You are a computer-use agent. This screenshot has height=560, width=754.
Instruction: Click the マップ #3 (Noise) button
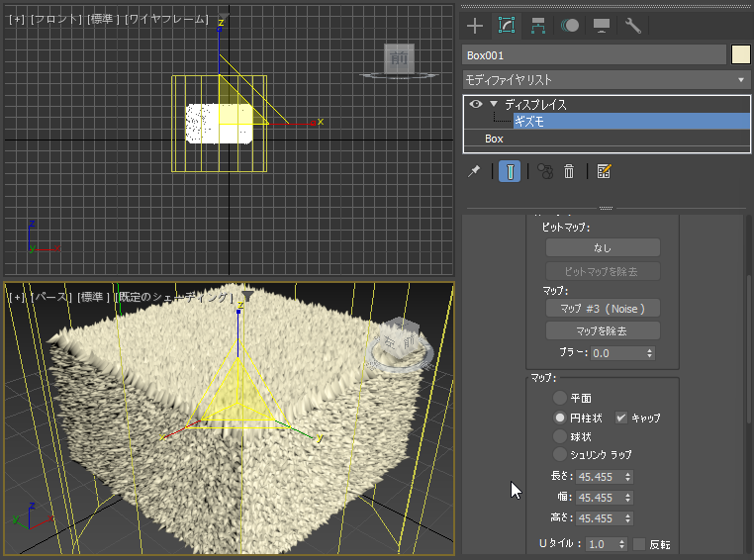click(603, 309)
